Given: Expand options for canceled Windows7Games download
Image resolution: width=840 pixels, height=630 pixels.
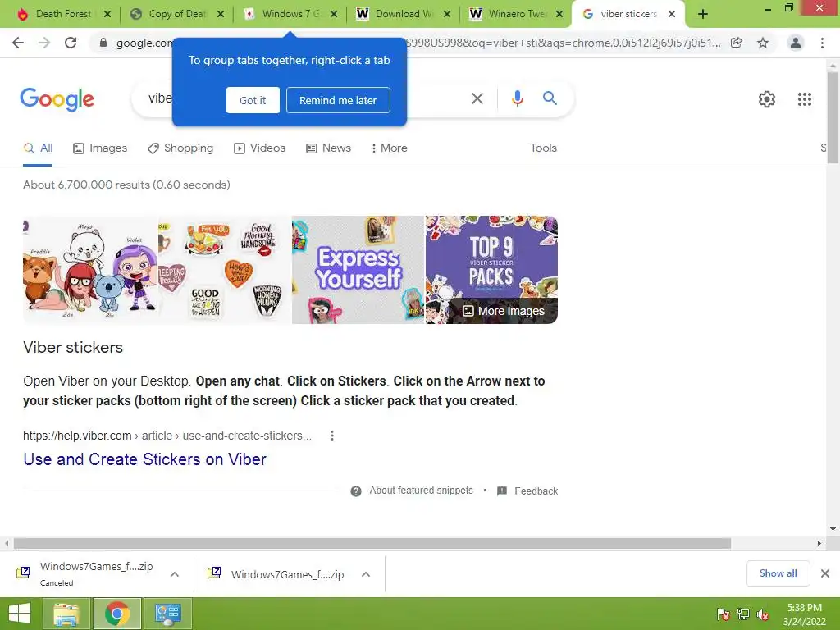Looking at the screenshot, I should pos(175,573).
